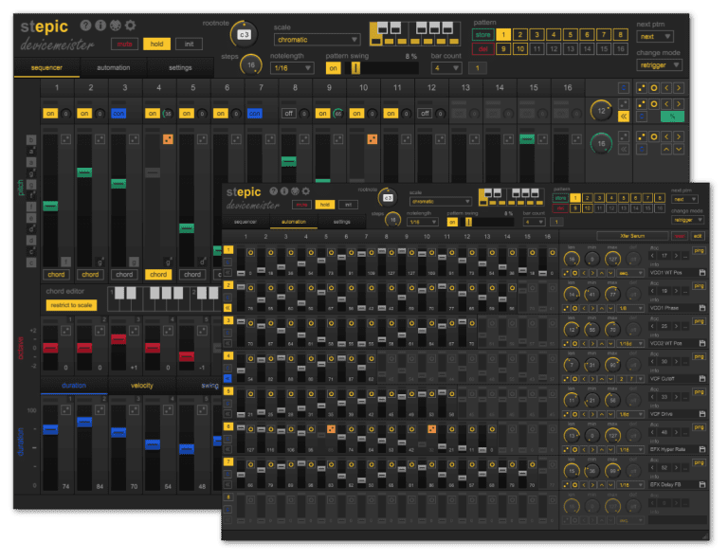Open bar count dropdown in back window

(x=446, y=68)
